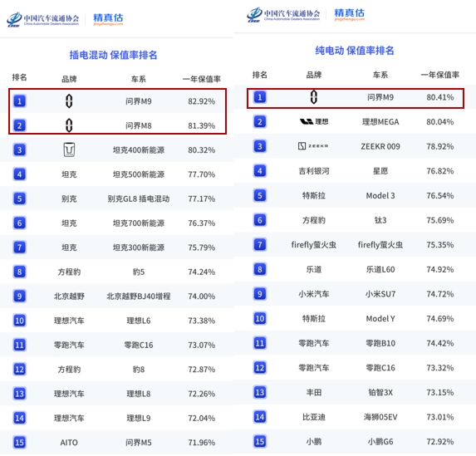Screen dimensions: 476x456
Task: Click the ZEEKR logo in pure electric list
Action: point(313,146)
